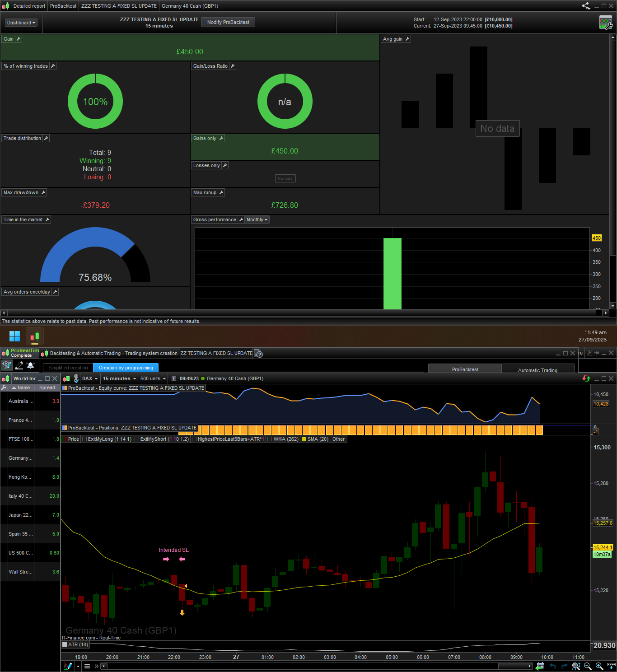This screenshot has height=672, width=617.
Task: Toggle the SMA (20) indicator checkbox
Action: pos(304,439)
